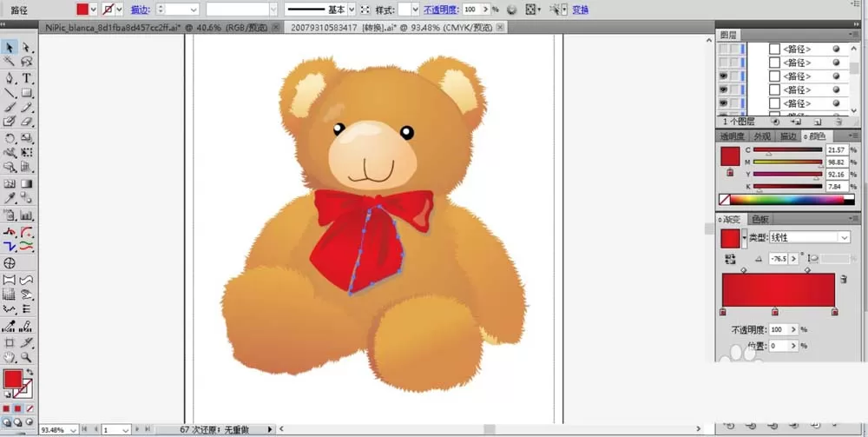Show the hidden first 路径 layer
868x437 pixels.
point(724,50)
